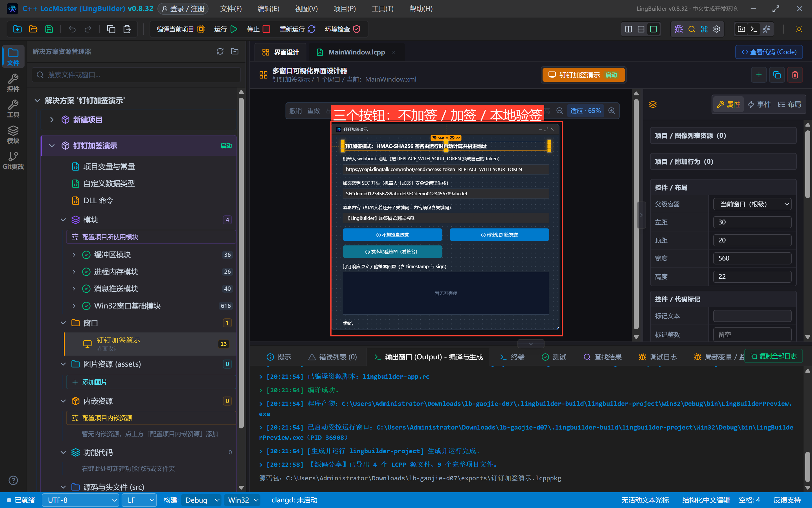Click the zoom in icon on canvas toolbar
The height and width of the screenshot is (508, 812).
[611, 111]
